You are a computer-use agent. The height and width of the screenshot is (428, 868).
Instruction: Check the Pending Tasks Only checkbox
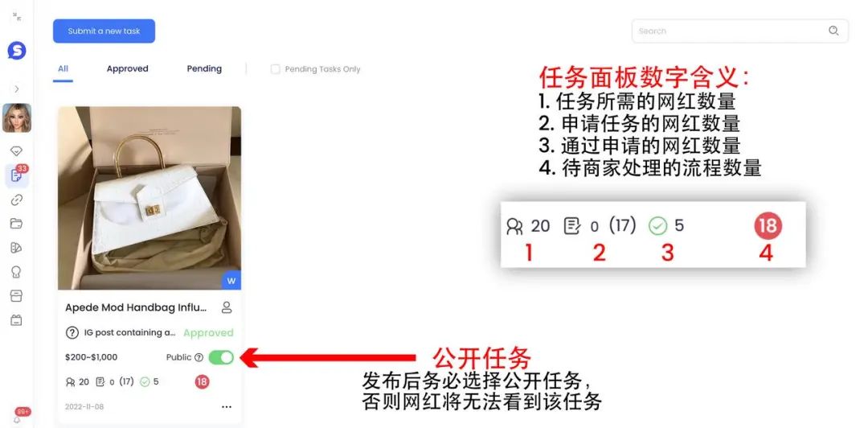275,69
